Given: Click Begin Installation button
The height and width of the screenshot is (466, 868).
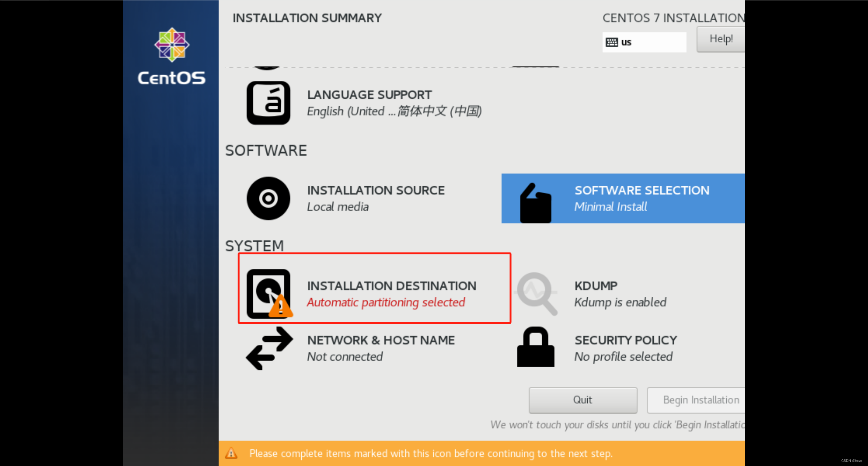Looking at the screenshot, I should (696, 400).
